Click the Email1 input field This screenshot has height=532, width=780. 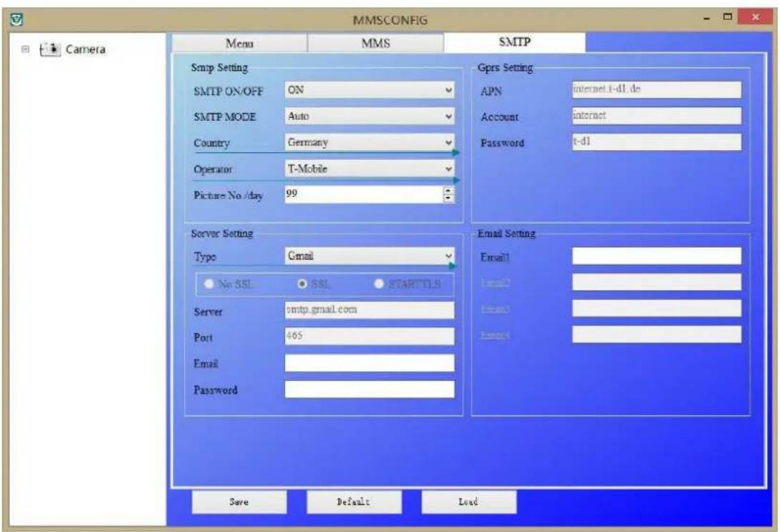point(656,256)
